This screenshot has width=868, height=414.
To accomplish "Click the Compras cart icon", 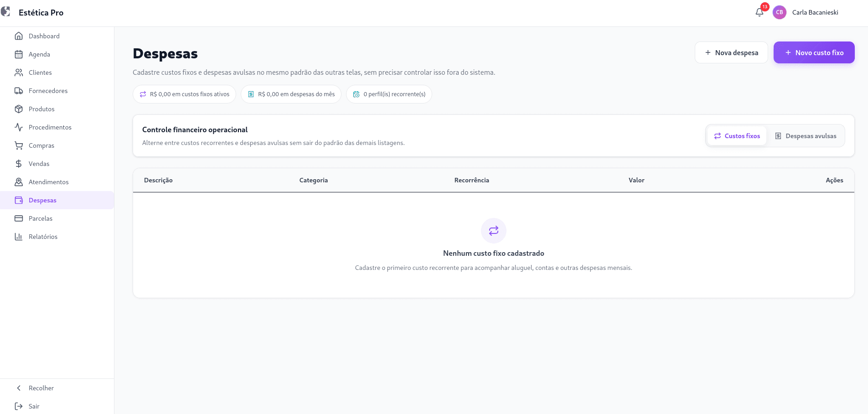I will tap(19, 145).
